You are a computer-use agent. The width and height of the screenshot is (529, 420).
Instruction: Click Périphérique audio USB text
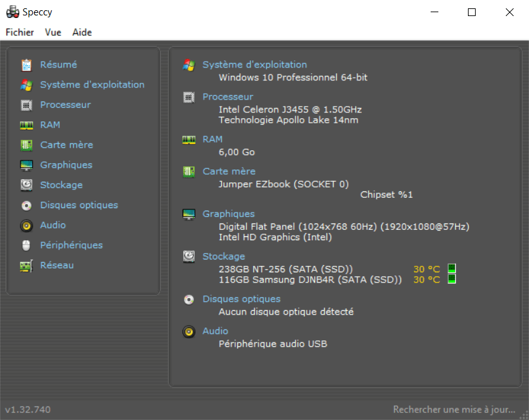point(273,344)
